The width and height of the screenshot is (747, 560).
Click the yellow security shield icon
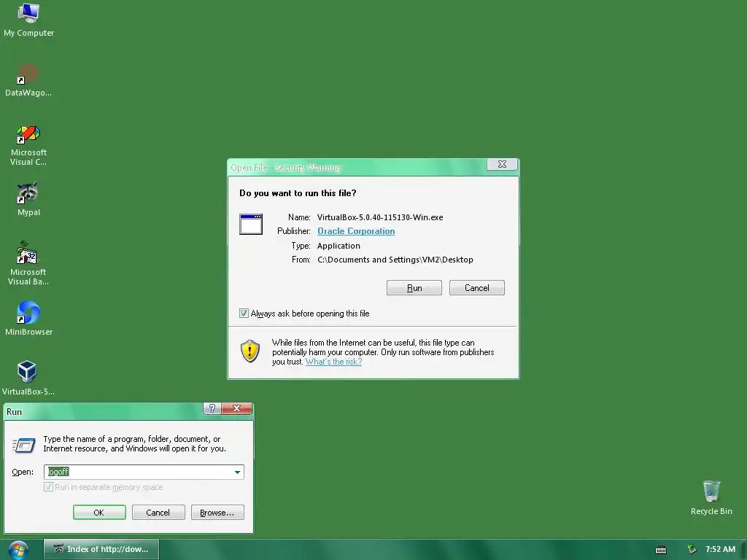(250, 351)
